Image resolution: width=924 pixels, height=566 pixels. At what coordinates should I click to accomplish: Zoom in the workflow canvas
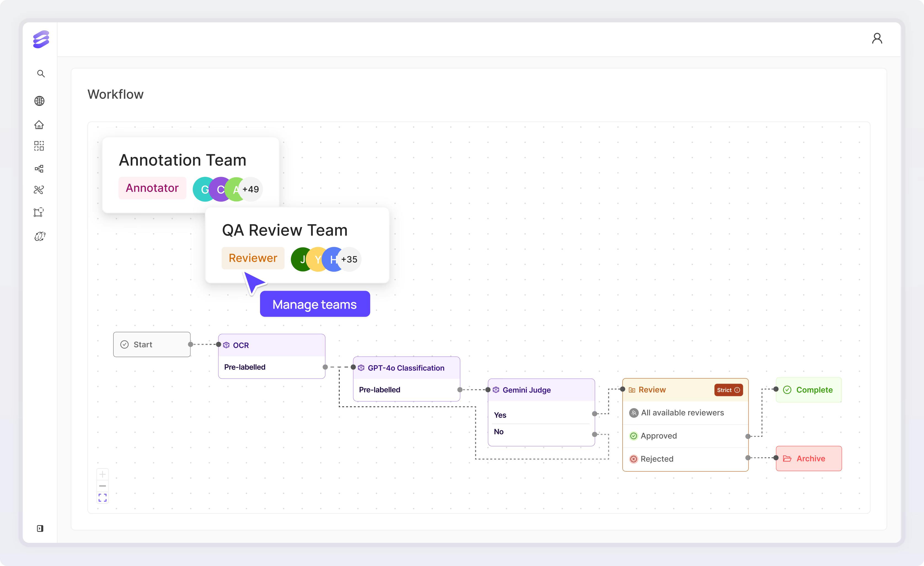(102, 474)
